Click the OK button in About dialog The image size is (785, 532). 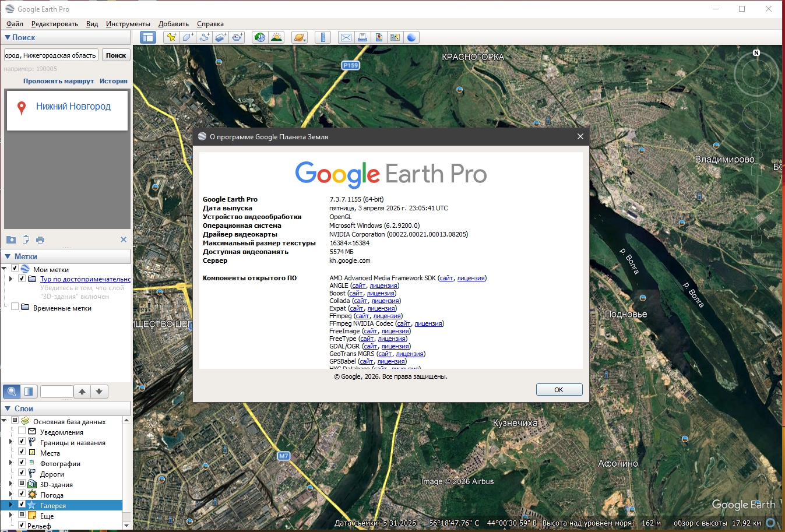pos(559,390)
